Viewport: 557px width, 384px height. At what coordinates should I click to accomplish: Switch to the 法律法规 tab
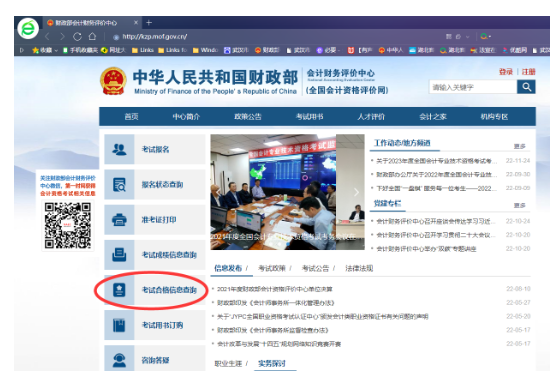coord(359,268)
